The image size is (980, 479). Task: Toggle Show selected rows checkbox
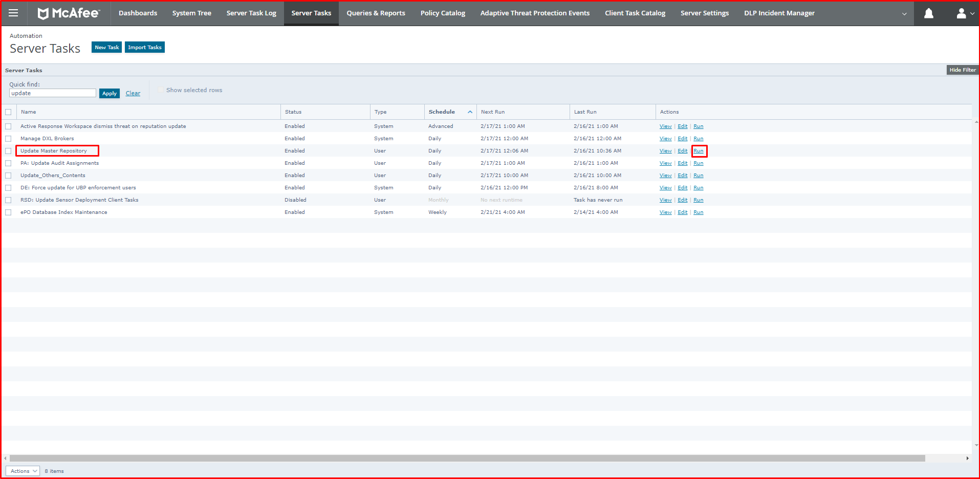[x=161, y=90]
